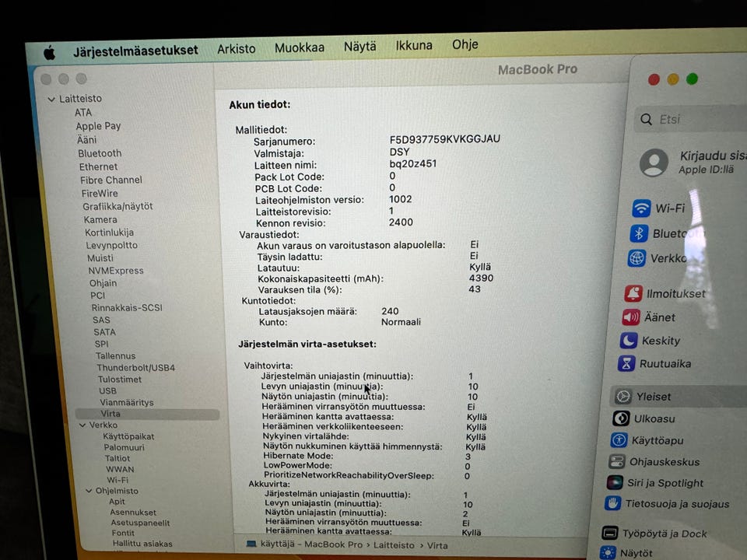The width and height of the screenshot is (747, 560).
Task: Select Grafiikka/näytöt in the sidebar
Action: click(x=117, y=206)
